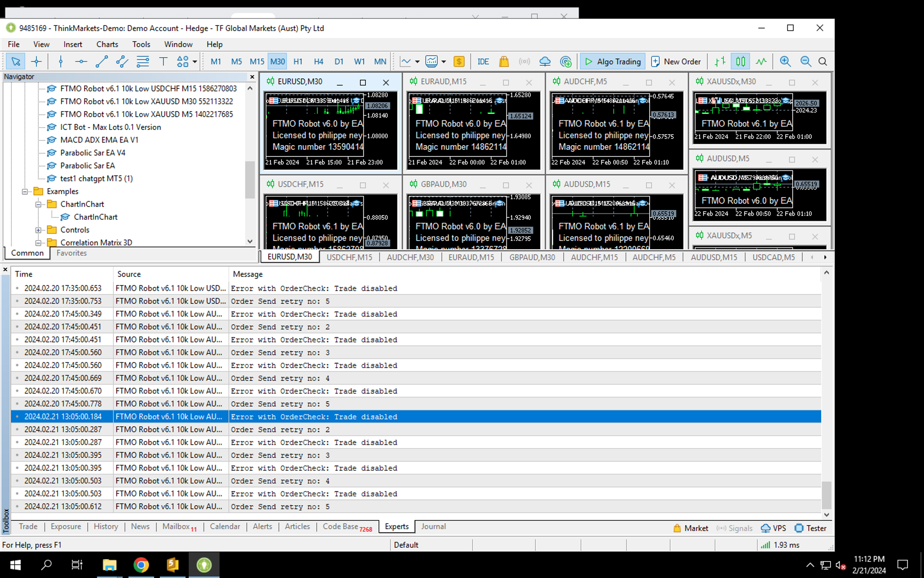Draw a vertical line tool
This screenshot has height=578, width=924.
[x=61, y=62]
